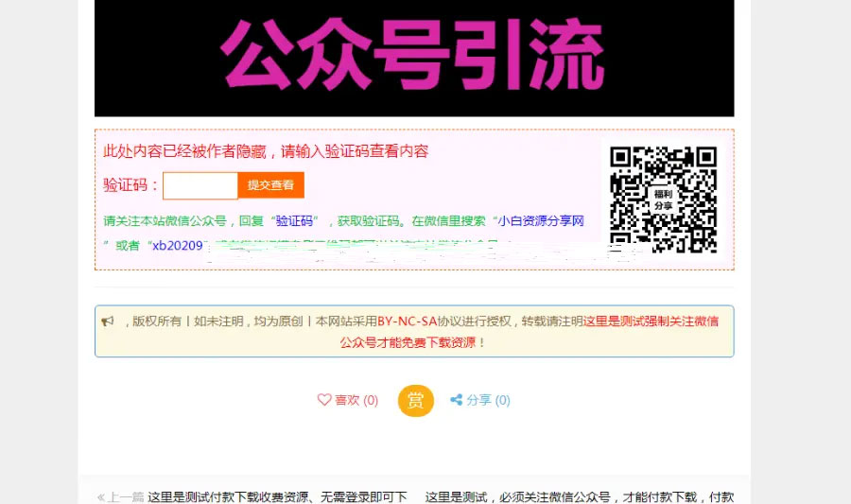Open the orange 赏 reward button
The width and height of the screenshot is (851, 504).
[x=416, y=400]
